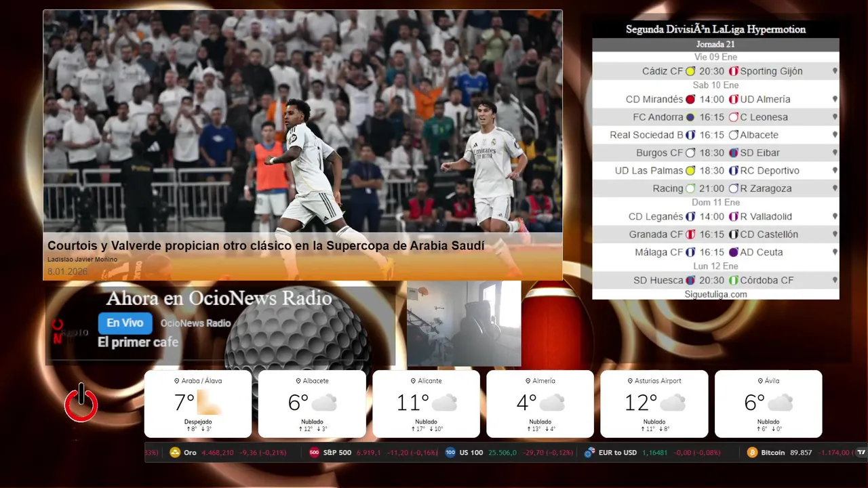This screenshot has height=488, width=868.
Task: Select the Almería weather card
Action: coord(540,404)
